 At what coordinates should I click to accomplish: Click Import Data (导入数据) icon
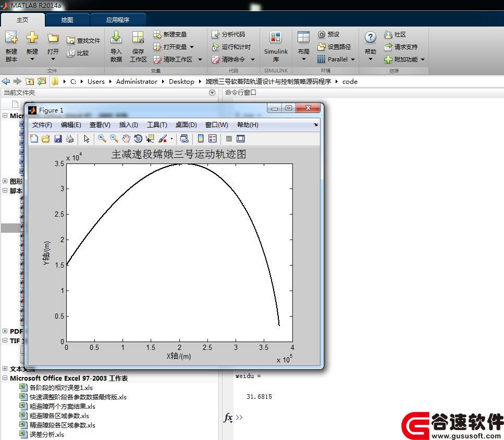116,37
